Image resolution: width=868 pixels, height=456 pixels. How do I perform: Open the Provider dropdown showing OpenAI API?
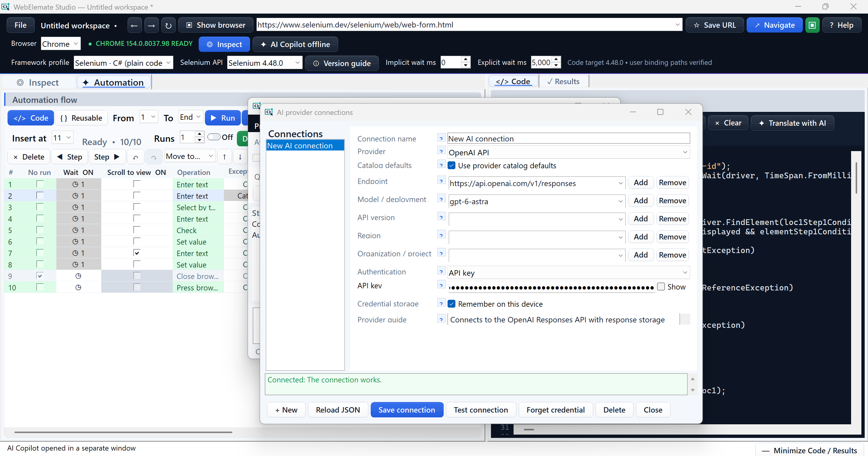click(x=568, y=152)
